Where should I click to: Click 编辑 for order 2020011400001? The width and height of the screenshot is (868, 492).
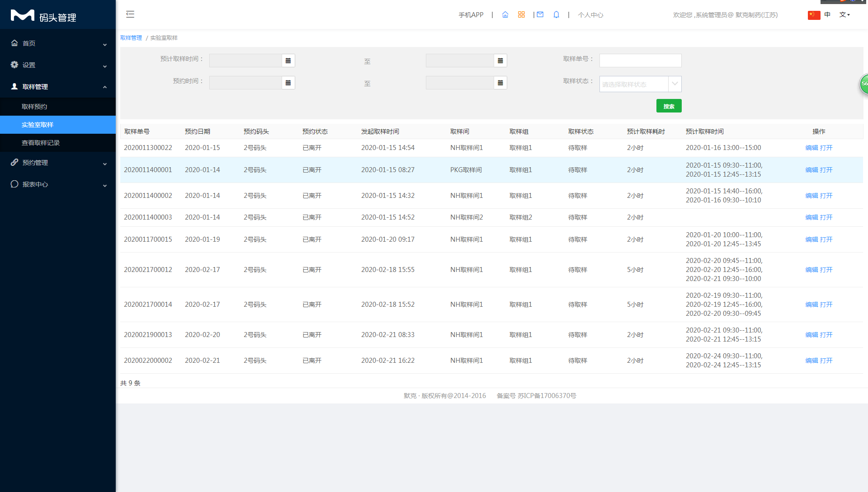pos(811,170)
